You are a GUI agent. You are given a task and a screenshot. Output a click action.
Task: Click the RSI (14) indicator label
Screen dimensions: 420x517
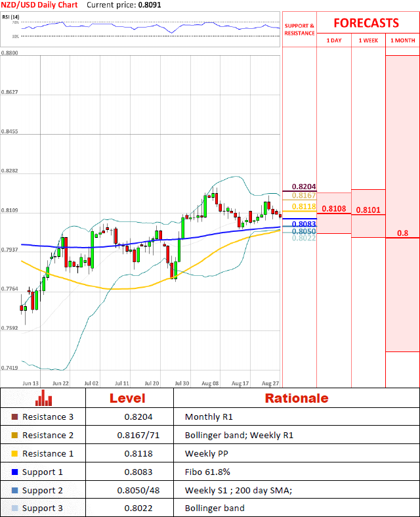tap(10, 16)
